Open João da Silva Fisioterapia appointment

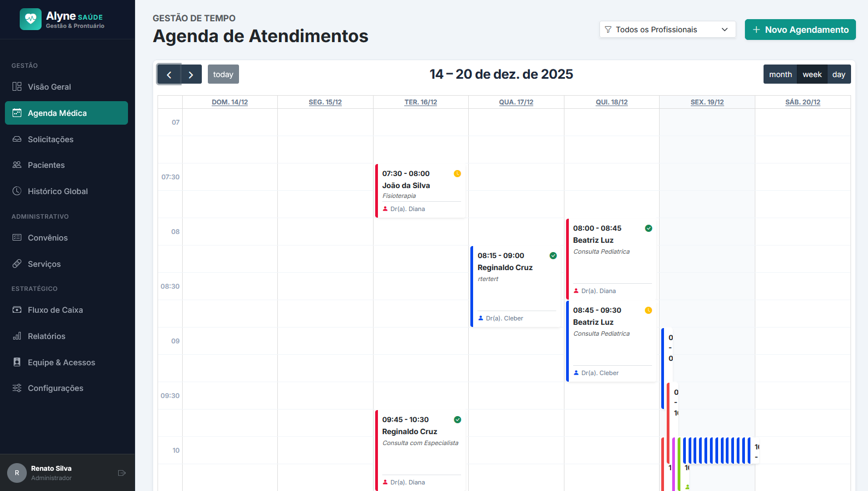[x=421, y=190]
